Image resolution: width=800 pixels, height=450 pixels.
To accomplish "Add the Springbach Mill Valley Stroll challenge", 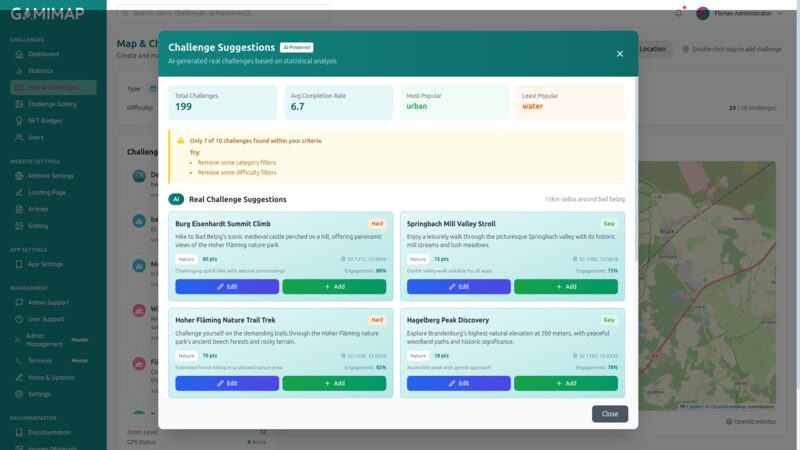I will click(x=566, y=286).
